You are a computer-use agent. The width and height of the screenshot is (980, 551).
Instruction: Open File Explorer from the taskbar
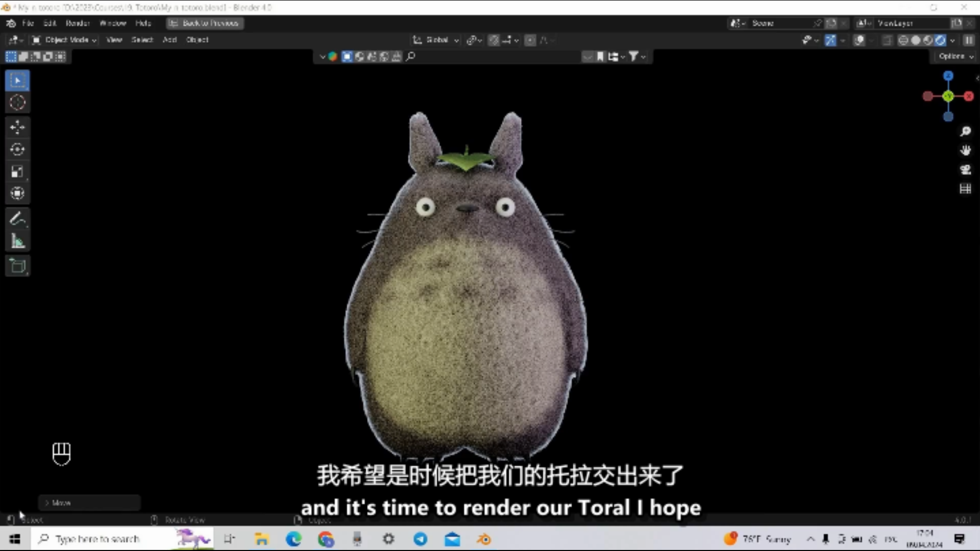pos(262,539)
